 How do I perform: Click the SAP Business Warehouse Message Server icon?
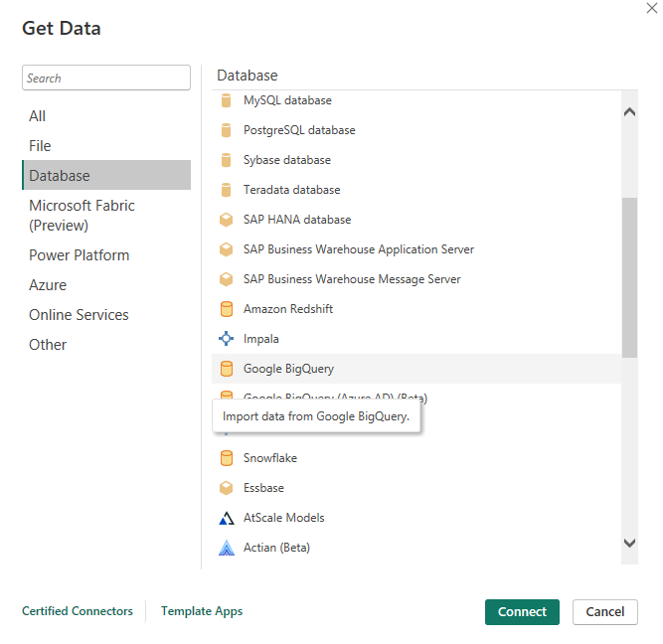tap(227, 279)
